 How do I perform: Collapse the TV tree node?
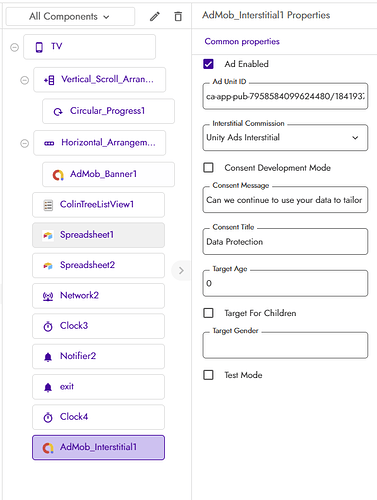14,47
